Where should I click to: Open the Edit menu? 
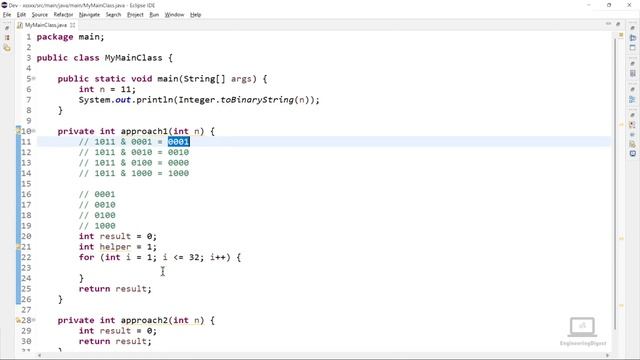point(21,15)
